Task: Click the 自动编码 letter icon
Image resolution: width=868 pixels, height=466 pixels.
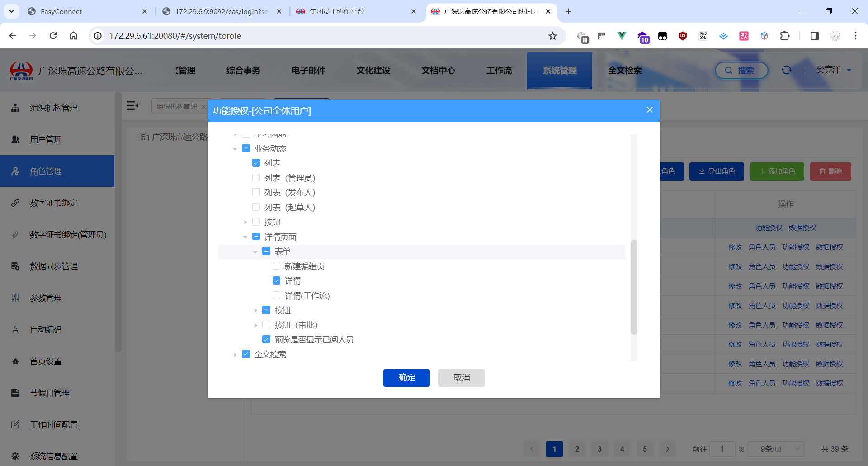Action: (15, 329)
